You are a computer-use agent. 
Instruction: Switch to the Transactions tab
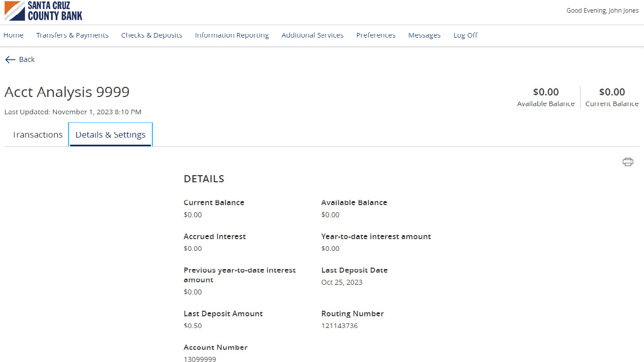point(38,134)
